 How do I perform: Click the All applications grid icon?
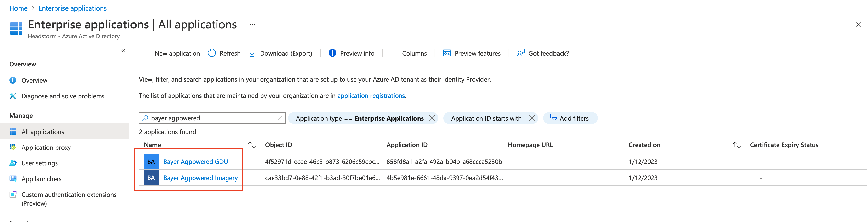pyautogui.click(x=13, y=132)
